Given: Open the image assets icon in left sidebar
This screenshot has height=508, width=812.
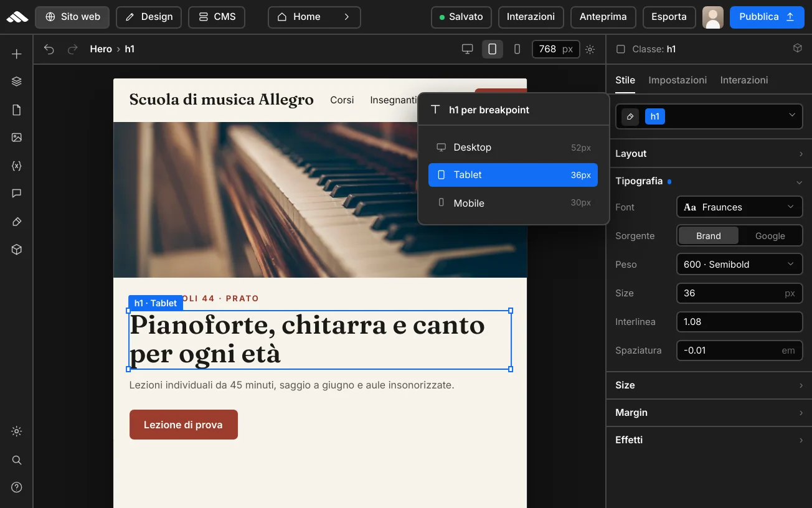Looking at the screenshot, I should pyautogui.click(x=17, y=138).
